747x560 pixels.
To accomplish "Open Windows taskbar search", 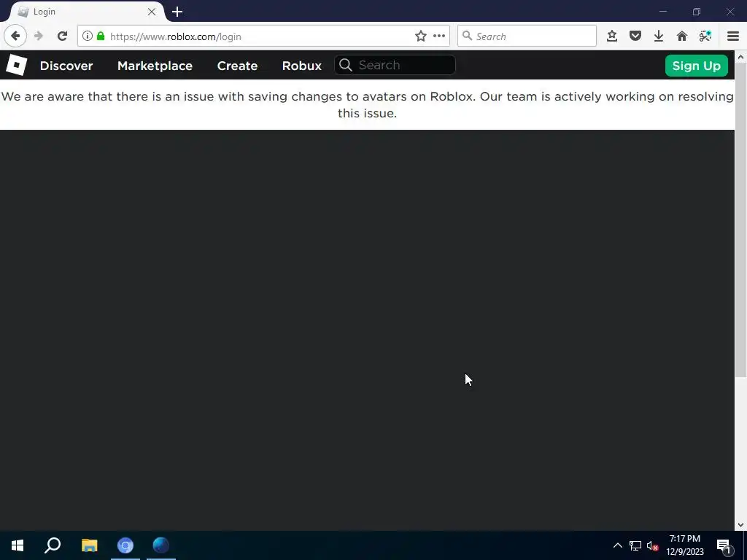I will coord(53,545).
